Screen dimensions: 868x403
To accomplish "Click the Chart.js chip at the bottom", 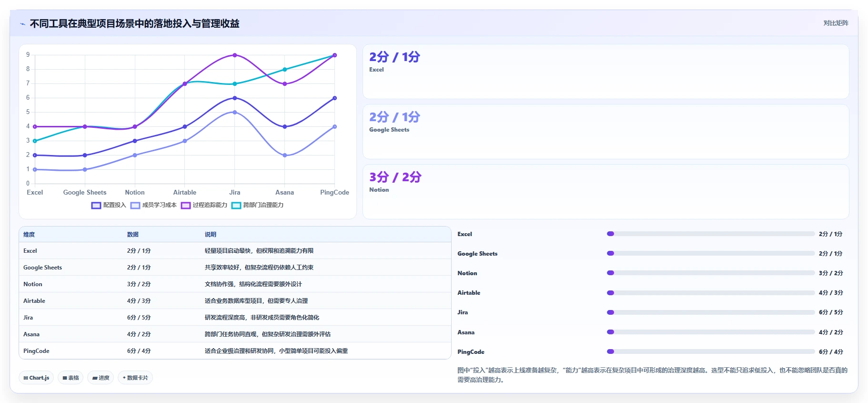I will [x=36, y=378].
